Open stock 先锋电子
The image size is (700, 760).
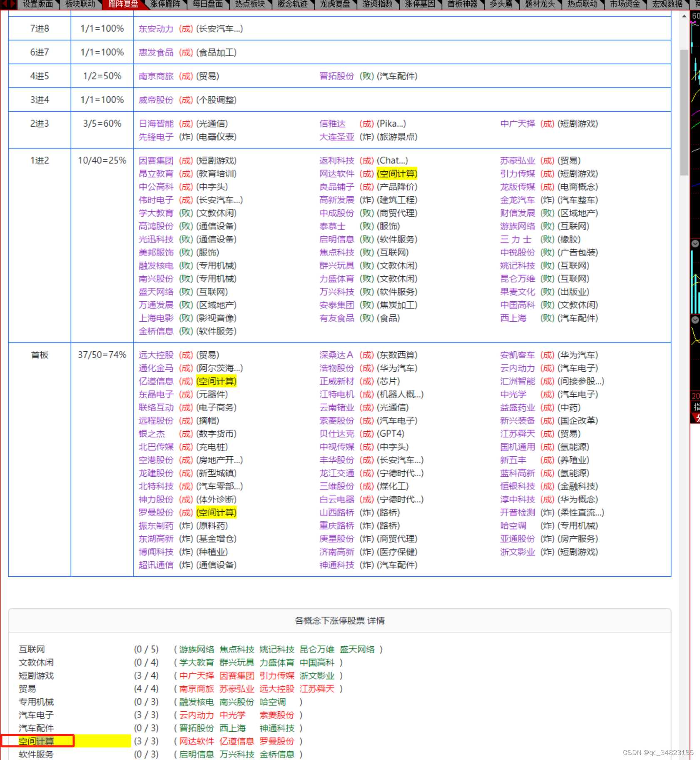[156, 137]
